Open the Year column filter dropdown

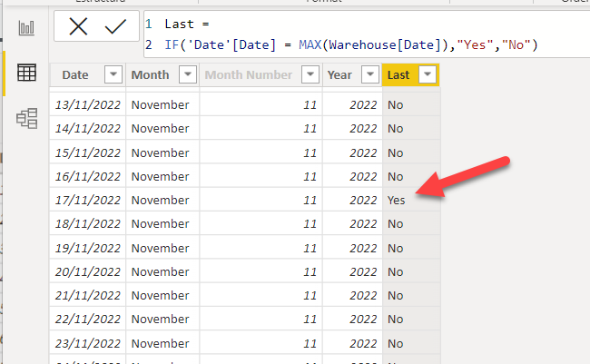point(369,75)
